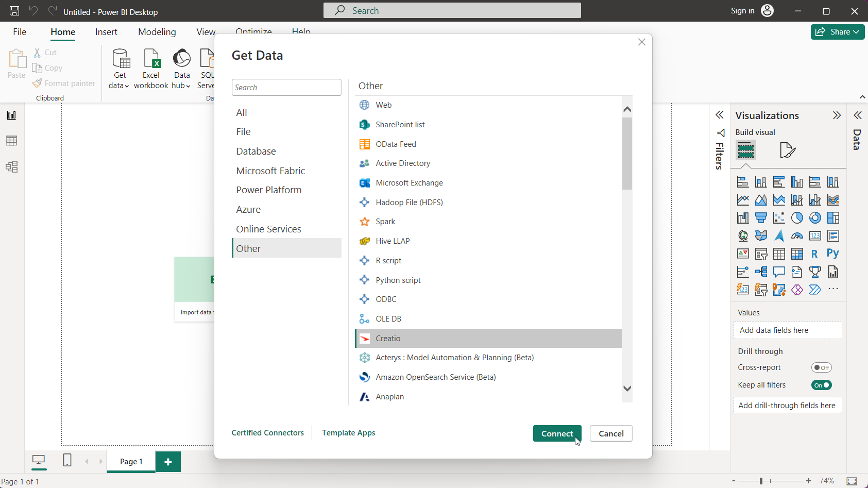Viewport: 868px width, 488px height.
Task: Click the Cancel button
Action: pyautogui.click(x=611, y=433)
